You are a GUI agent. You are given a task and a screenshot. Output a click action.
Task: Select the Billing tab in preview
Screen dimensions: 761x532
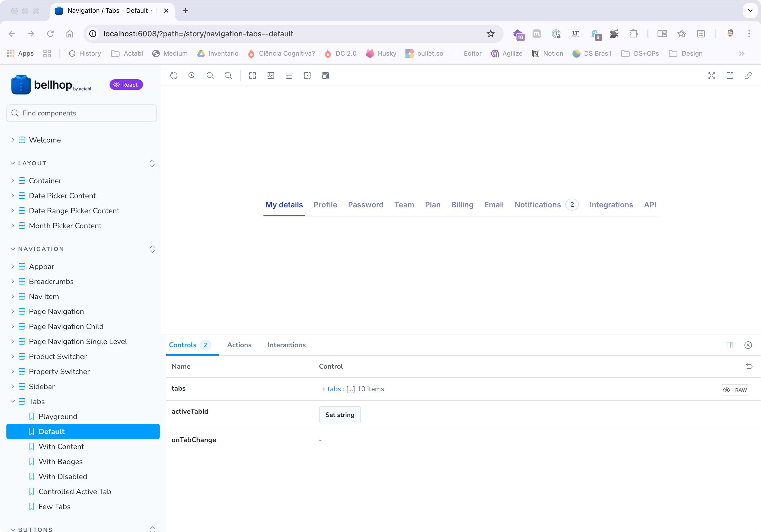coord(462,205)
